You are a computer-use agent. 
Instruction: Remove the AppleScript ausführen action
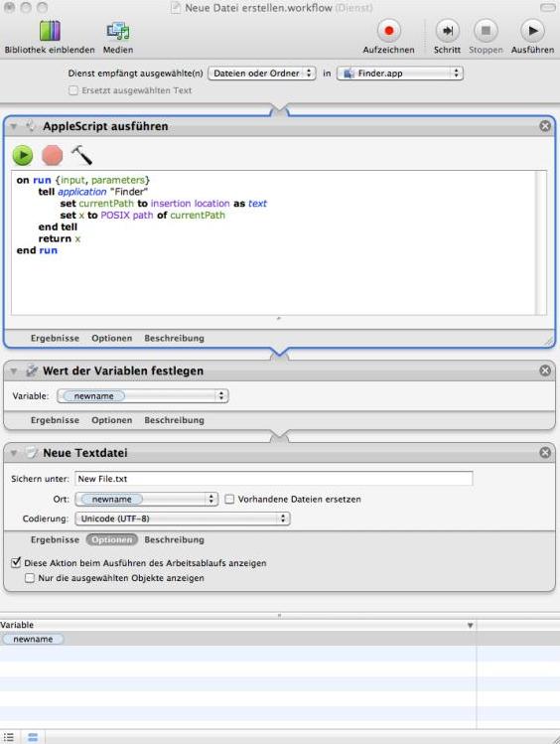tap(545, 126)
